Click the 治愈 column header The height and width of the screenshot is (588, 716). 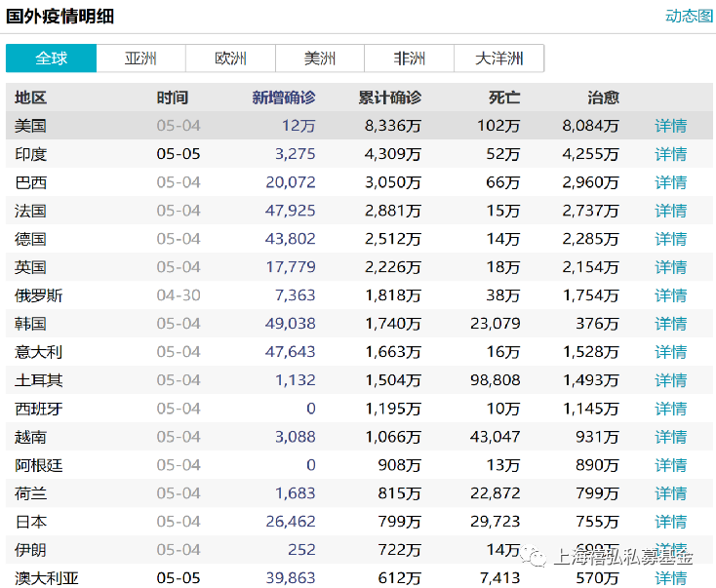pos(603,98)
